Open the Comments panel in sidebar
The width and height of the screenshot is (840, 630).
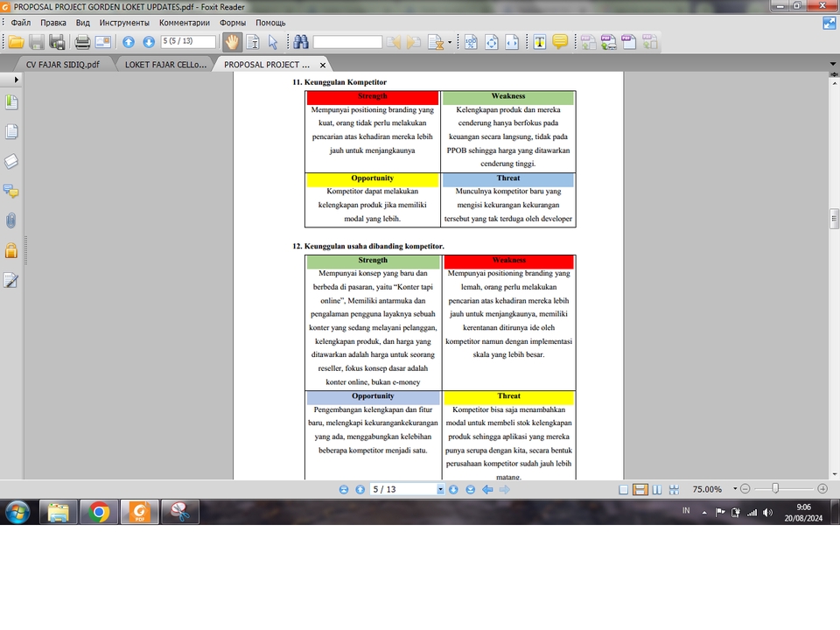11,191
